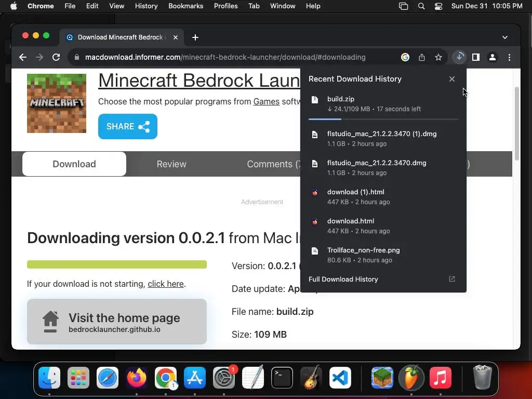
Task: Open Launchpad from the dock
Action: [78, 378]
